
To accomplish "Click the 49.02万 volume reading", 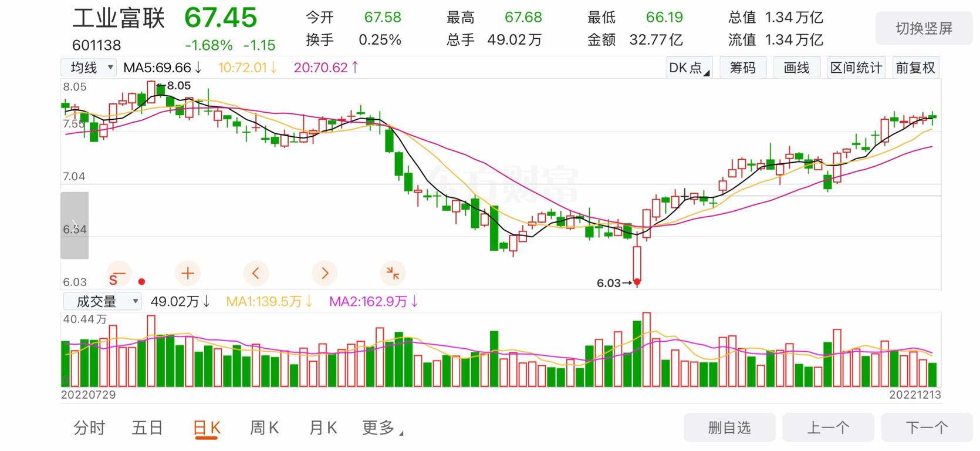I will click(x=180, y=301).
